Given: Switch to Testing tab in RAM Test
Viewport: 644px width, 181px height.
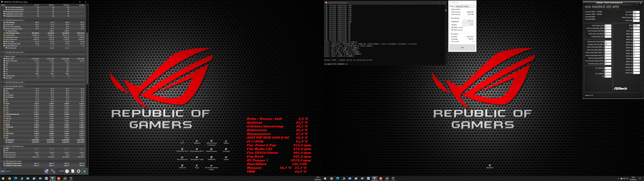Looking at the screenshot, I should 452,7.
